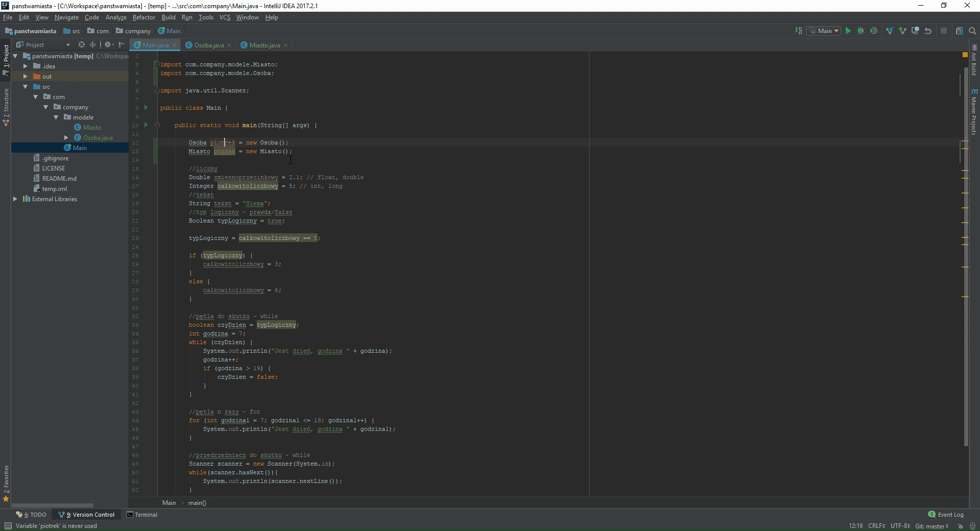980x531 pixels.
Task: Run the Main application
Action: (848, 31)
